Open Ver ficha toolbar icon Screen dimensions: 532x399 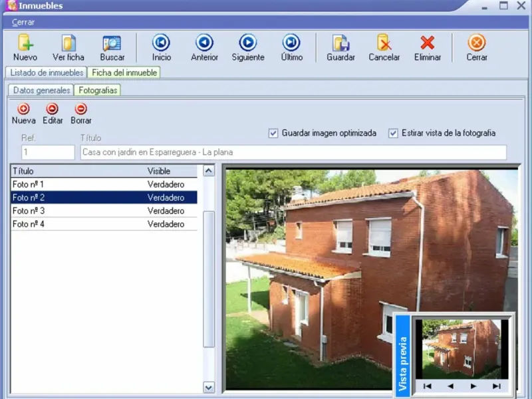pos(68,47)
